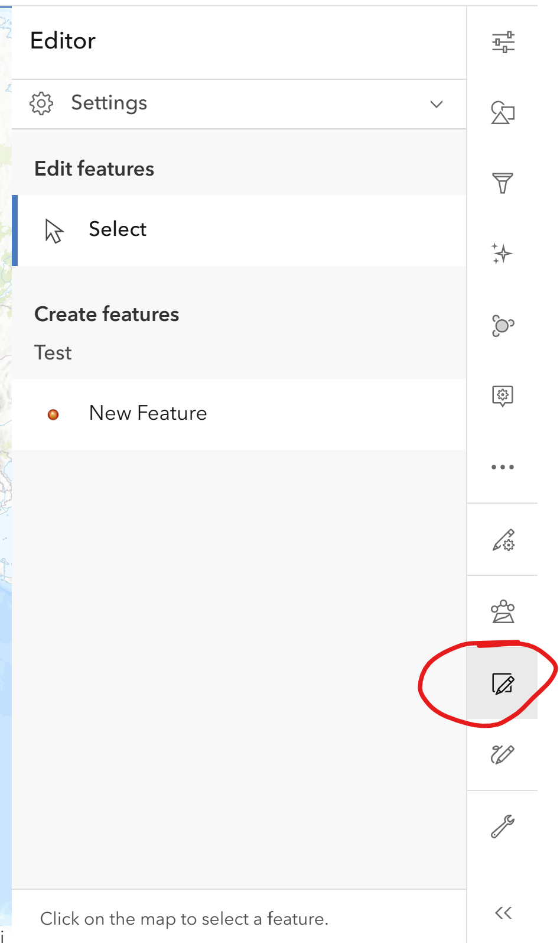Click the Test layer name heading
This screenshot has height=943, width=560.
pos(53,352)
